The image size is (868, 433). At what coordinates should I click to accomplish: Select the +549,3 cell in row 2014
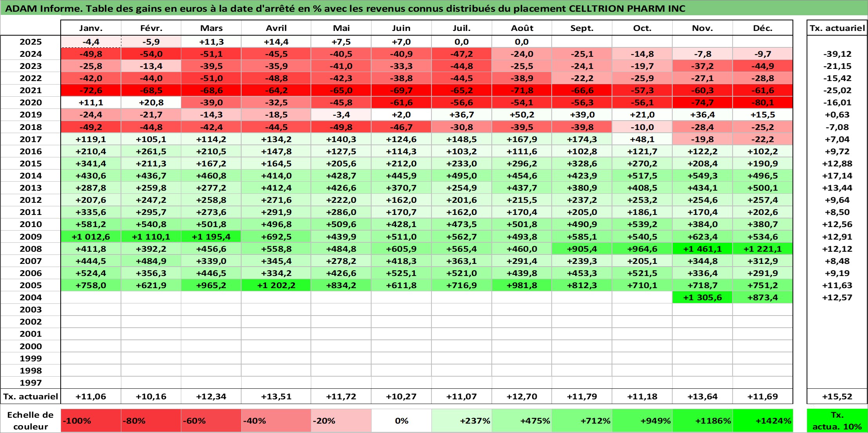[702, 176]
